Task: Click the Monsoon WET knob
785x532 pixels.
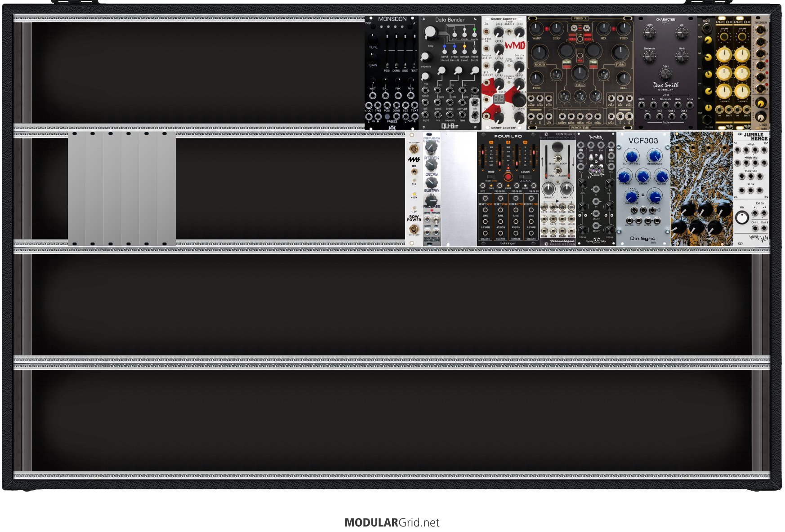Action: [373, 80]
